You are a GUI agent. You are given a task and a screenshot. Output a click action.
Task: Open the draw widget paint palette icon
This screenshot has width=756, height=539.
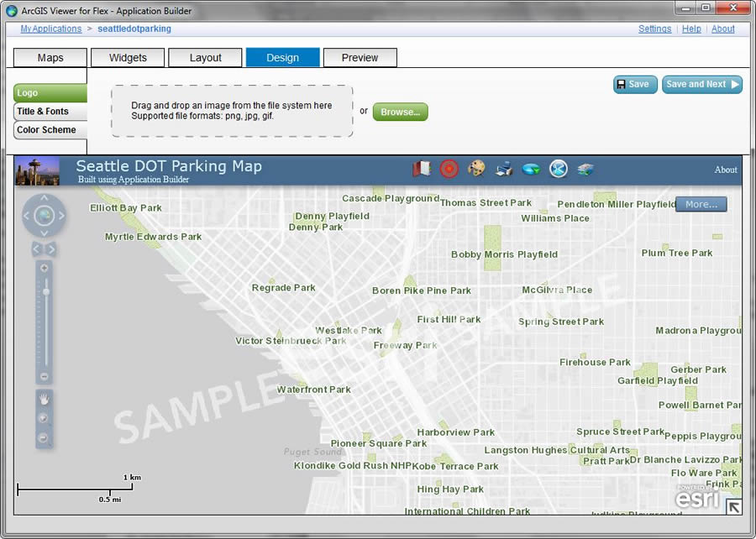(x=476, y=169)
